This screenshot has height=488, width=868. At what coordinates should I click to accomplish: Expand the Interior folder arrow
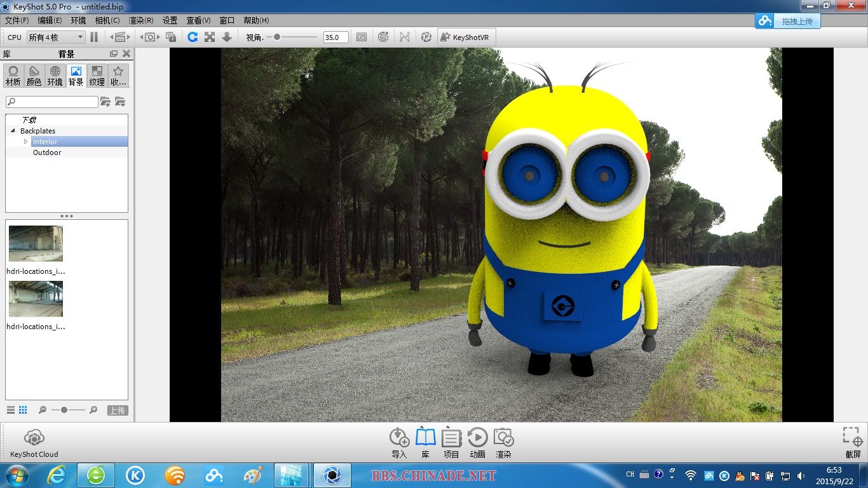(26, 142)
